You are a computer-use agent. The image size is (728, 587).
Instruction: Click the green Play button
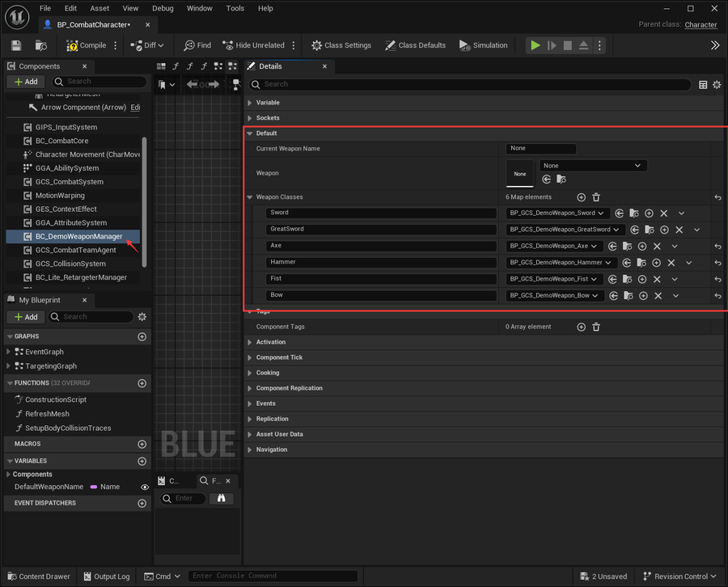(x=535, y=45)
